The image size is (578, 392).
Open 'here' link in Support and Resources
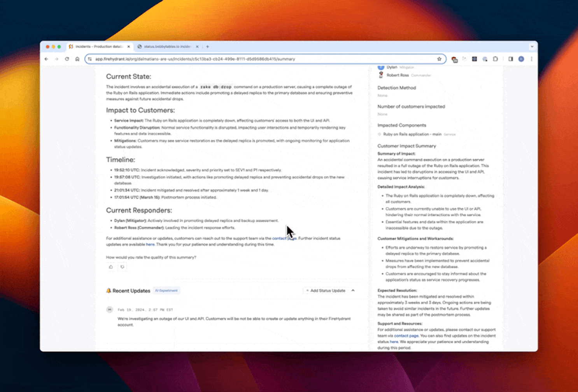pos(394,342)
